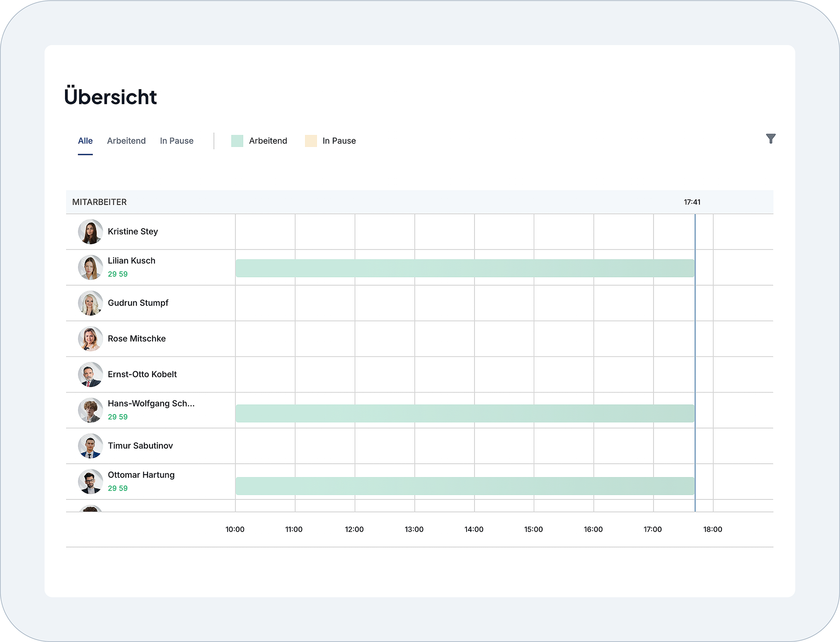Click the 18:00 time axis label

(713, 529)
